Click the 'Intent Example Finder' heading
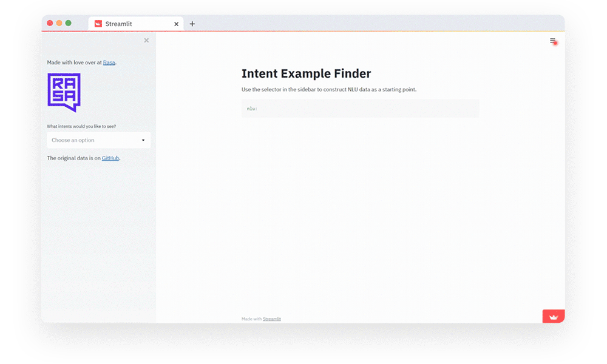607x364 pixels. [x=306, y=74]
